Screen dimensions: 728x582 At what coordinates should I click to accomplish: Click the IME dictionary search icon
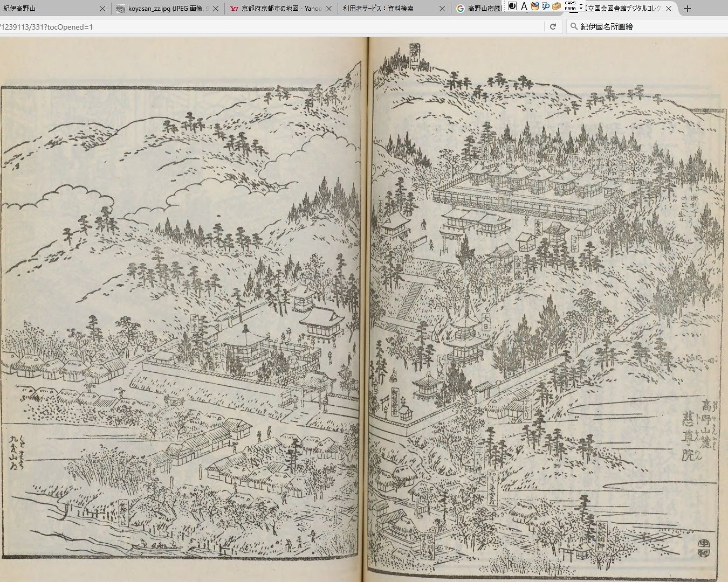coord(545,6)
